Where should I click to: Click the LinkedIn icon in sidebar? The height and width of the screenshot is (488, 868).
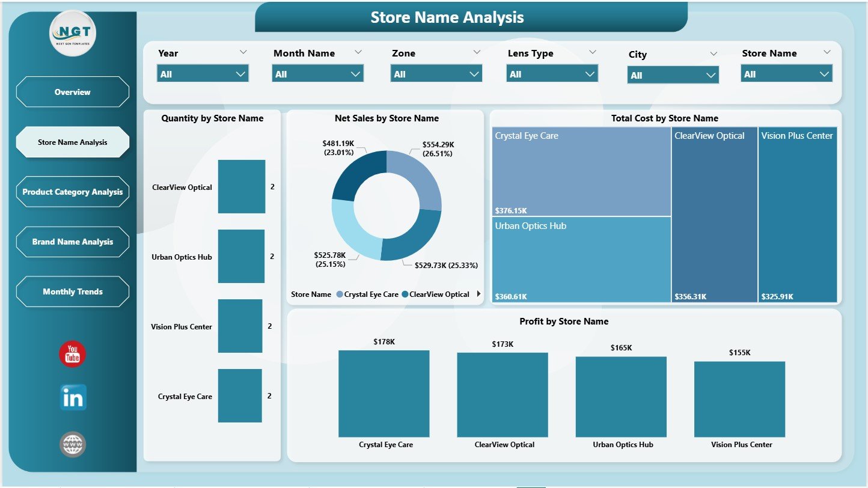click(x=72, y=397)
